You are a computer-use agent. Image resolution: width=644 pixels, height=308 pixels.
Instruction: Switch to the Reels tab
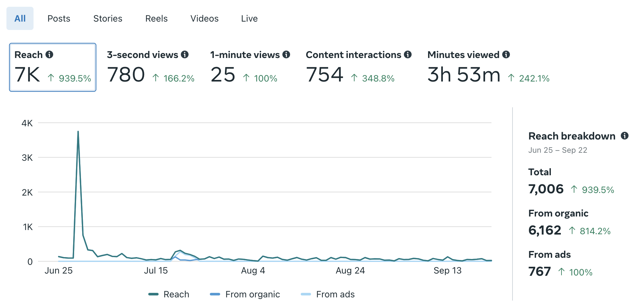tap(156, 19)
